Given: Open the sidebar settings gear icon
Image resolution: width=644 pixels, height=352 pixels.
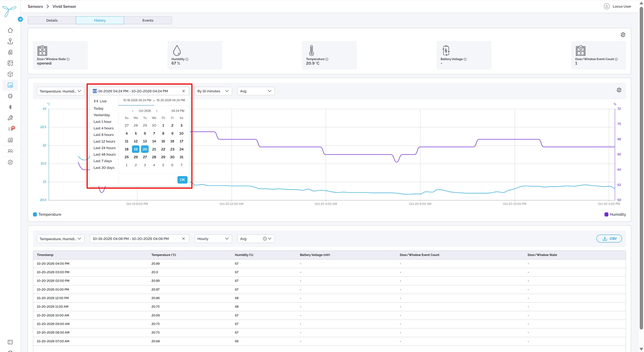Looking at the screenshot, I should click(x=10, y=162).
